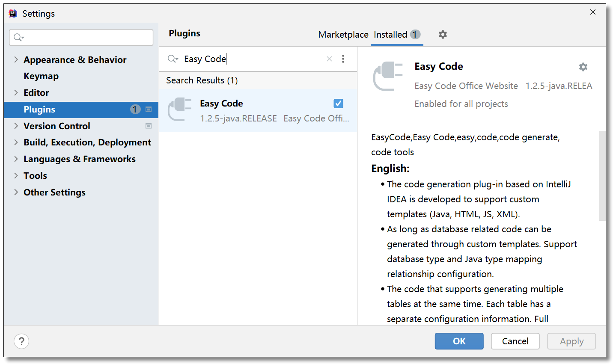Click the Apply button
Image resolution: width=613 pixels, height=364 pixels.
point(571,341)
